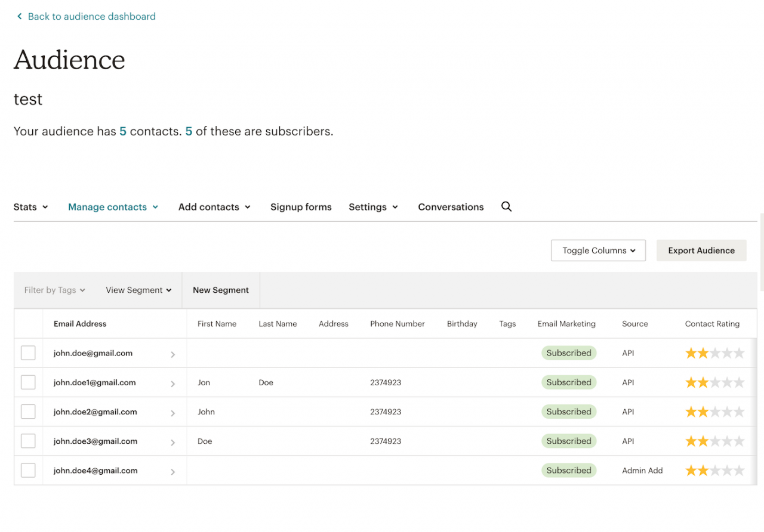Image resolution: width=764 pixels, height=532 pixels.
Task: Click Subscribed badge for john.doe@gmail.com
Action: [569, 353]
